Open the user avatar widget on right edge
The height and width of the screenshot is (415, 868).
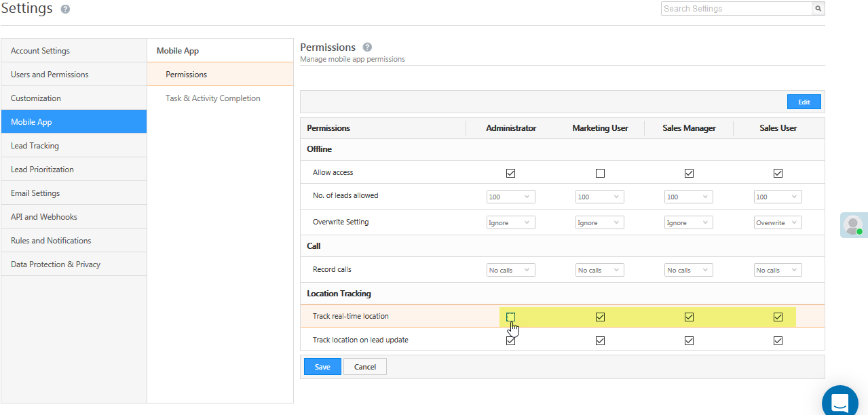point(853,225)
